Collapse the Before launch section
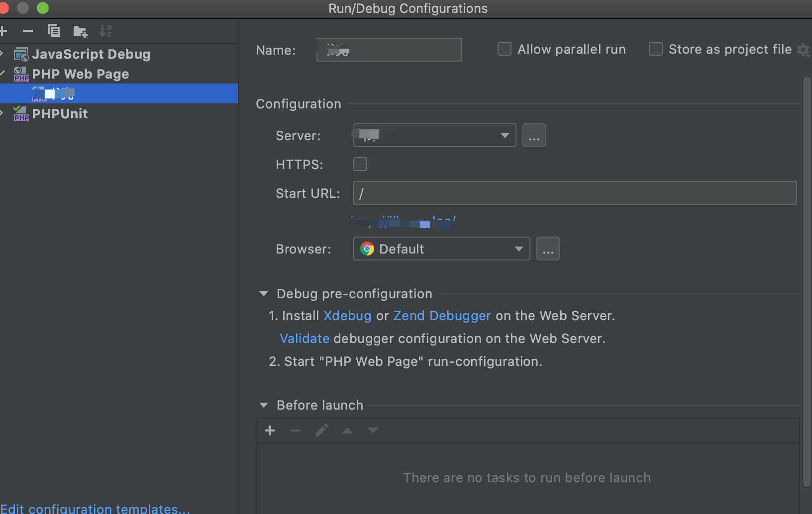The height and width of the screenshot is (514, 812). pyautogui.click(x=264, y=405)
